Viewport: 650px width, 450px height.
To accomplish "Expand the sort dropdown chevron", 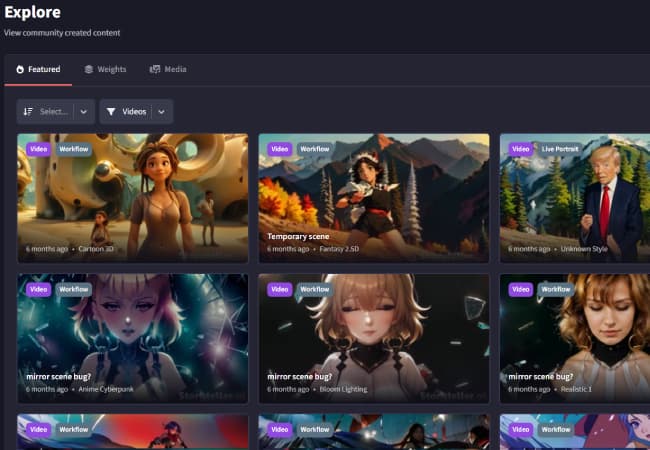I will click(84, 111).
